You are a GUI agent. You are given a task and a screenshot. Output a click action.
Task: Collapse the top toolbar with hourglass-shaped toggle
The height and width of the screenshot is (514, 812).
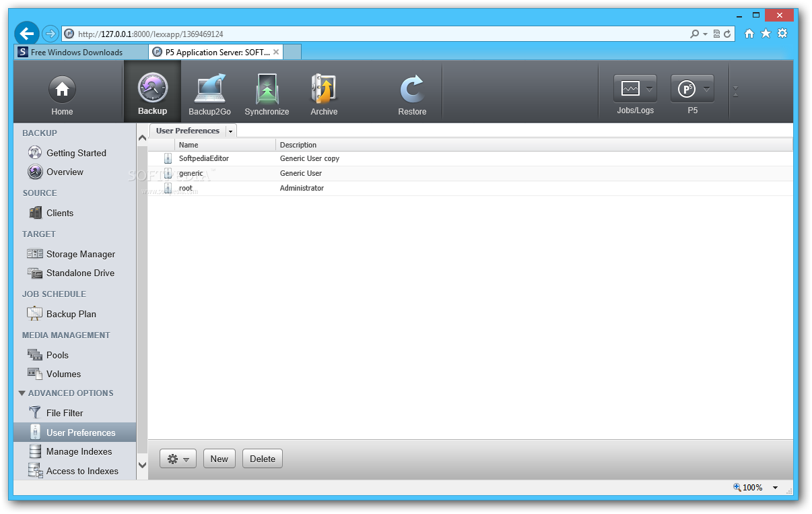coord(735,91)
